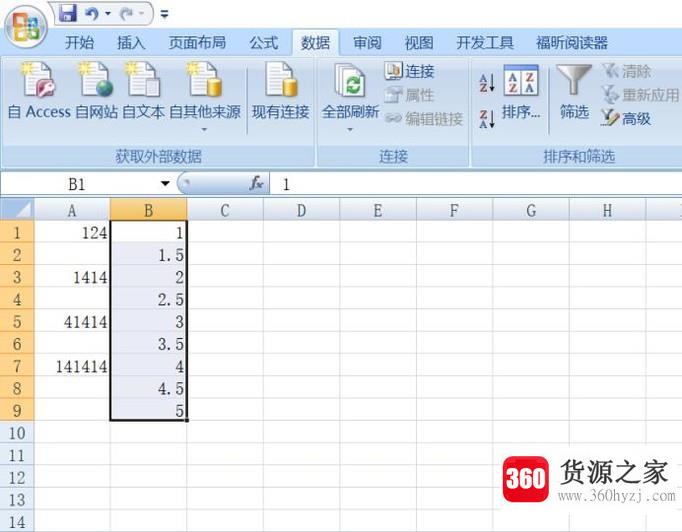Open the undo history dropdown arrow
682x532 pixels.
(x=107, y=14)
